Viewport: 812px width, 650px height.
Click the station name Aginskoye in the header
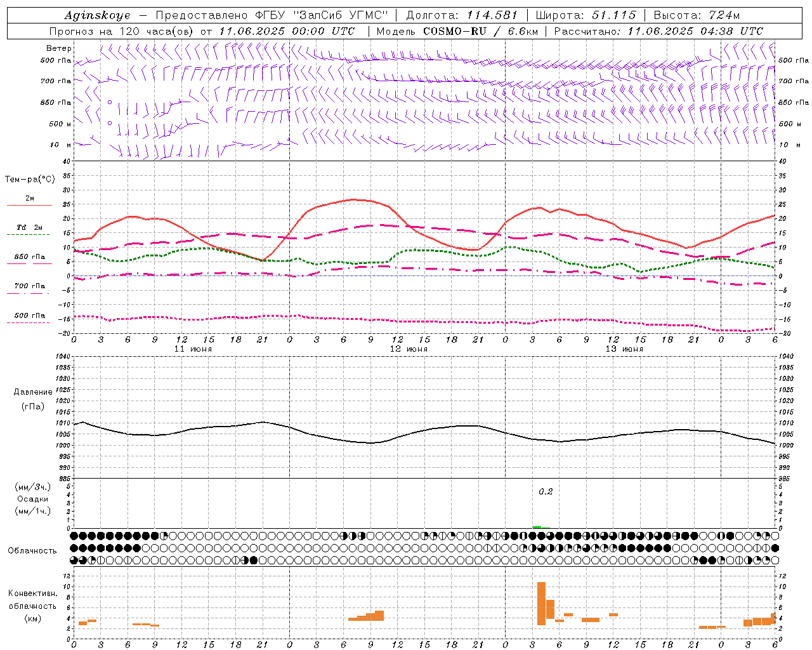(x=97, y=15)
